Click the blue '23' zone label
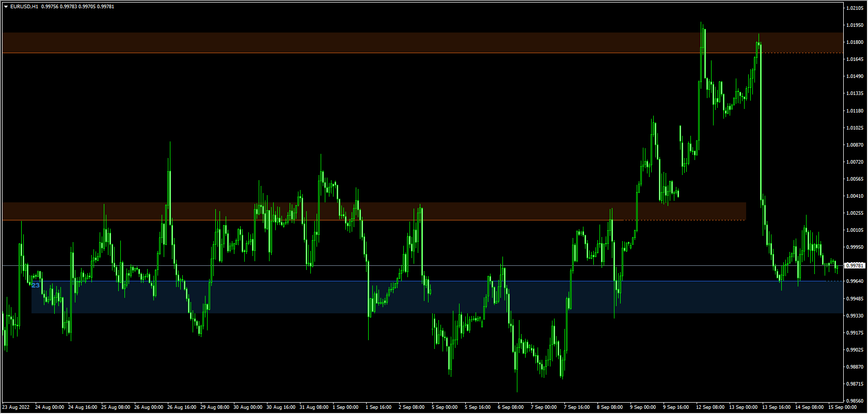The width and height of the screenshot is (868, 414). [x=36, y=285]
